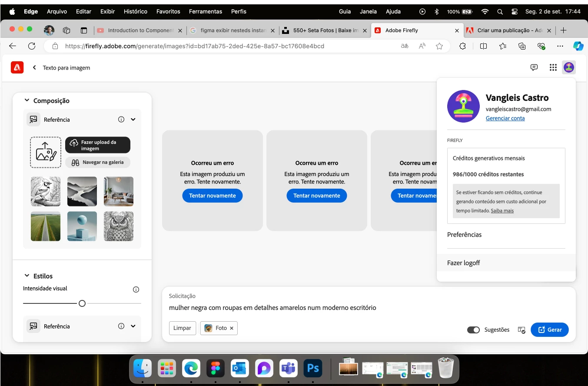Switch to figma exibir nesteds tab
Screen dimensions: 588x386
click(233, 30)
